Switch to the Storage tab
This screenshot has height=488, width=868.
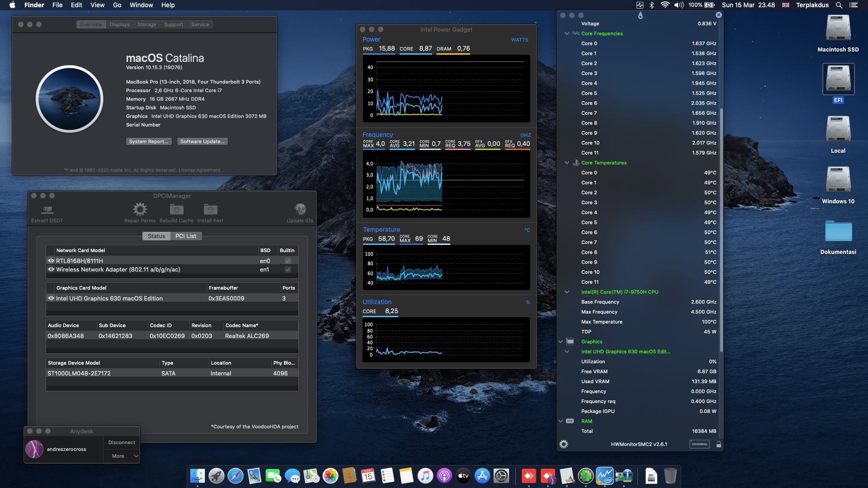(146, 24)
